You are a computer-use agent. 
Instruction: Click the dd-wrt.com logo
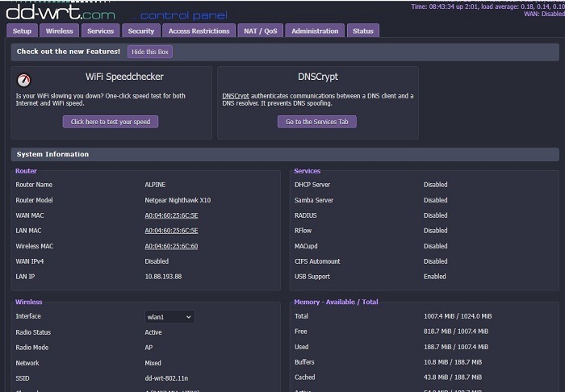pos(61,13)
